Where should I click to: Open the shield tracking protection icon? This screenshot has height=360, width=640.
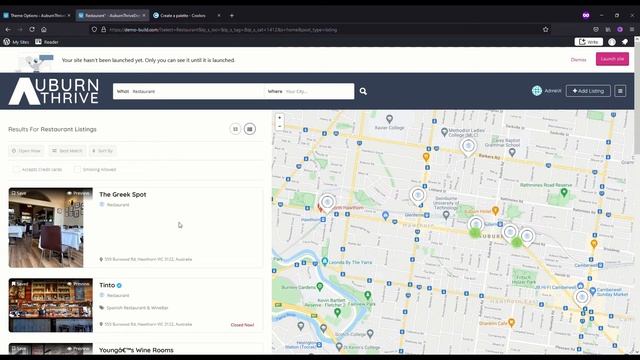coord(94,29)
